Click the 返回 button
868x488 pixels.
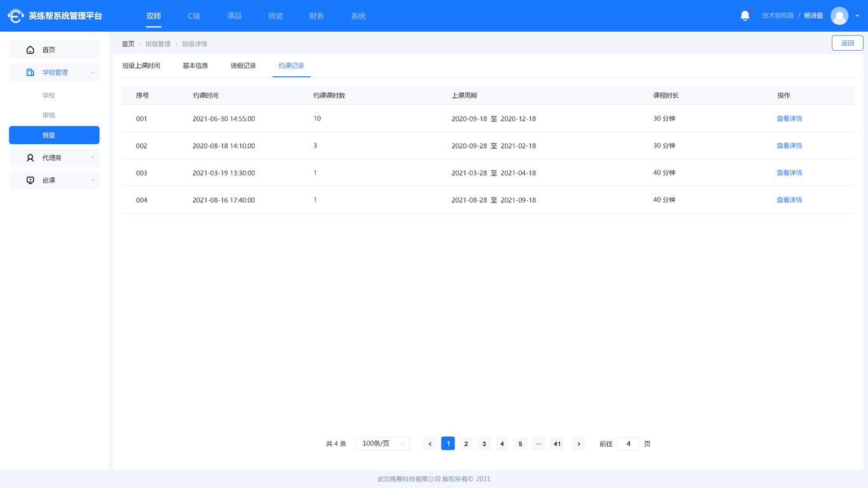(848, 43)
